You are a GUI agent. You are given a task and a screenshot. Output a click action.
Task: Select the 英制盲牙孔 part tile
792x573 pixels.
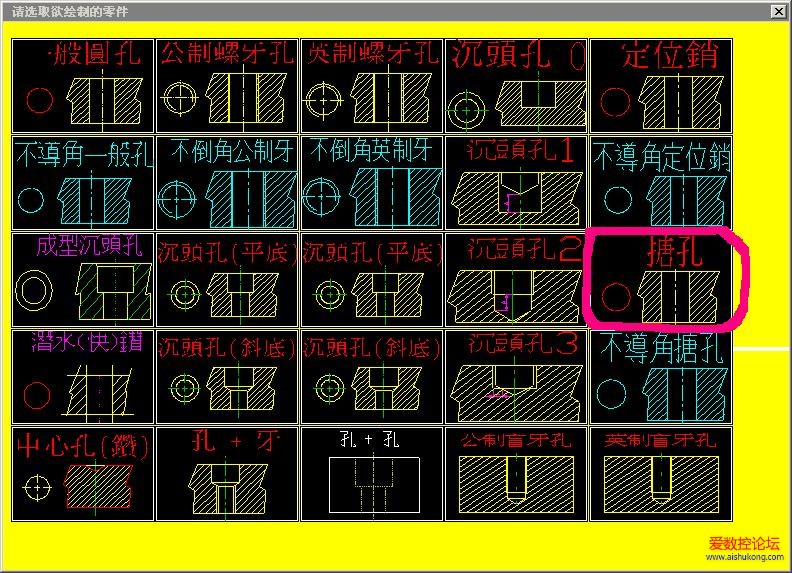[x=661, y=474]
